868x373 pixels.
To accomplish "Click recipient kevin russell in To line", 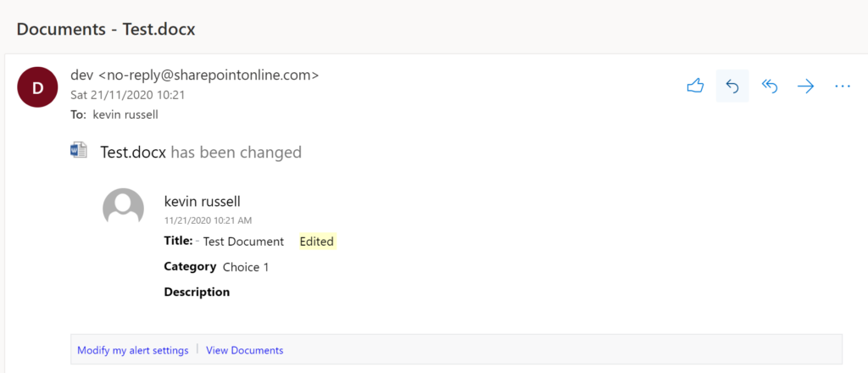I will click(x=125, y=115).
